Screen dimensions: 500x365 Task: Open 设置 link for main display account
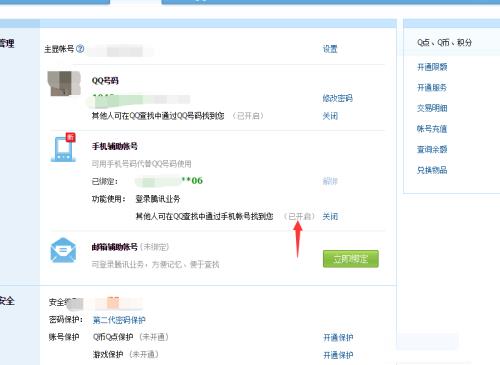tap(330, 49)
